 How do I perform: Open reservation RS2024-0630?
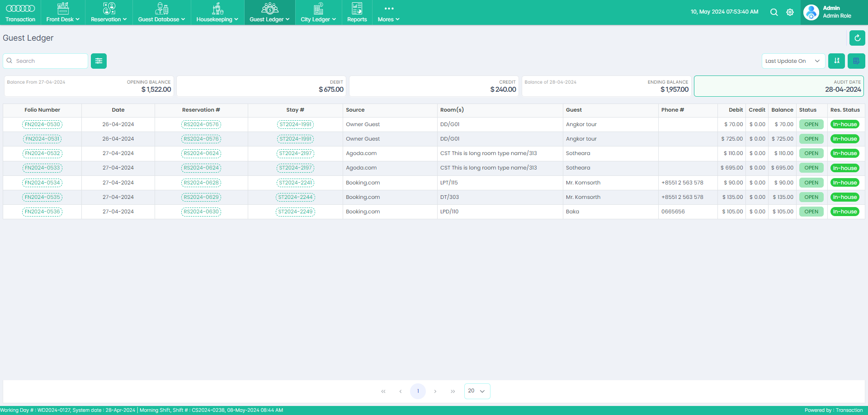pyautogui.click(x=201, y=212)
